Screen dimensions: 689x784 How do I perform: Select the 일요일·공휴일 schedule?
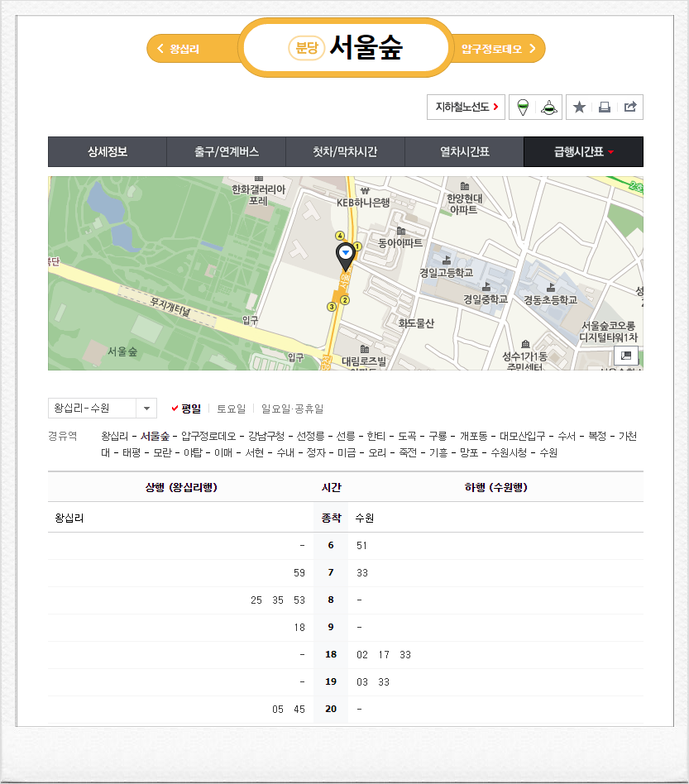[x=293, y=409]
